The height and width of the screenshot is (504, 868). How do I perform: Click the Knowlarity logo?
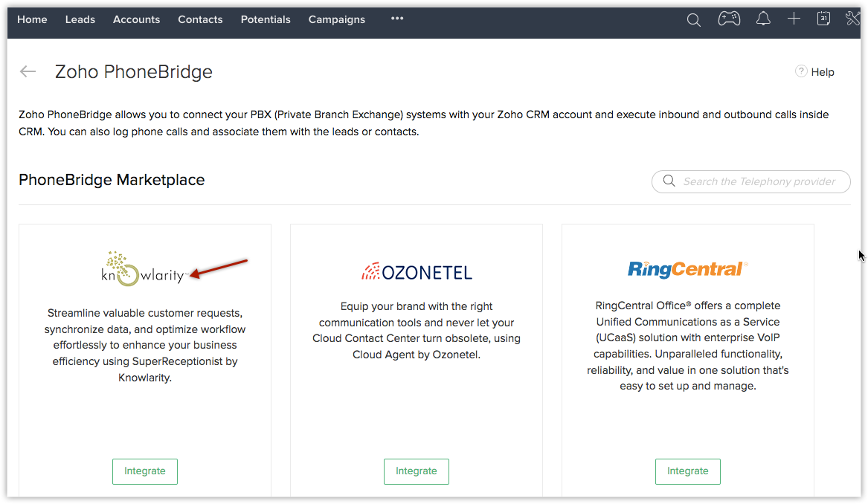pyautogui.click(x=144, y=269)
